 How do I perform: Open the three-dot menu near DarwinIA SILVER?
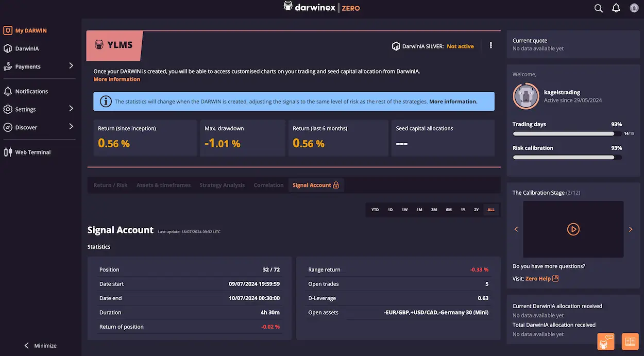point(490,45)
